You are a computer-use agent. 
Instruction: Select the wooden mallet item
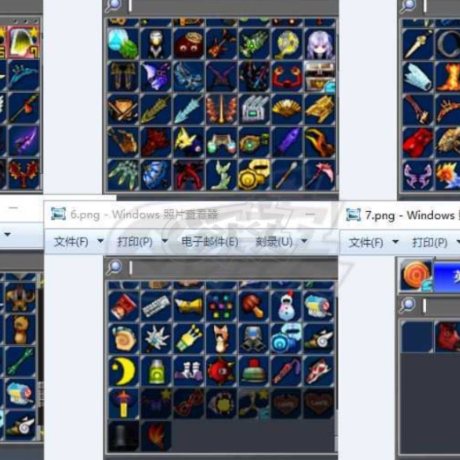pos(254,306)
